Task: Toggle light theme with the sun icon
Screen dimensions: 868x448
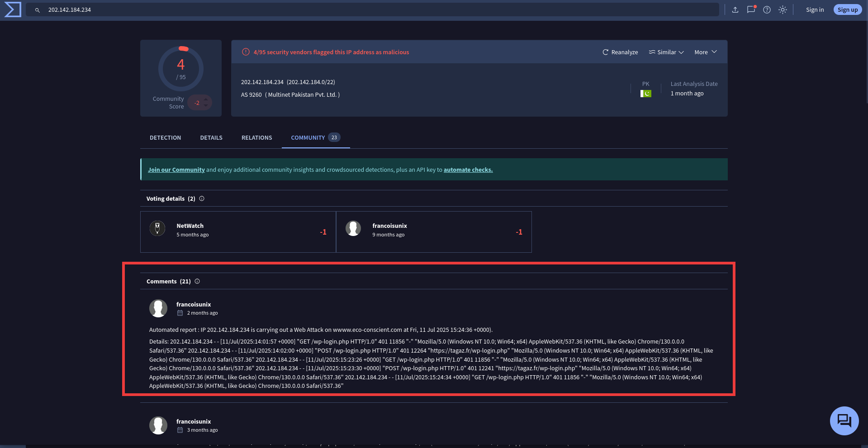Action: pyautogui.click(x=783, y=9)
